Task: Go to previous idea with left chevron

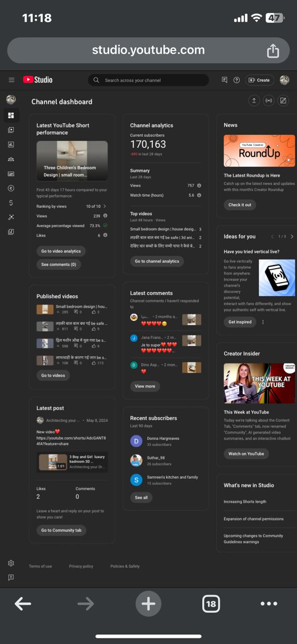Action: point(272,236)
